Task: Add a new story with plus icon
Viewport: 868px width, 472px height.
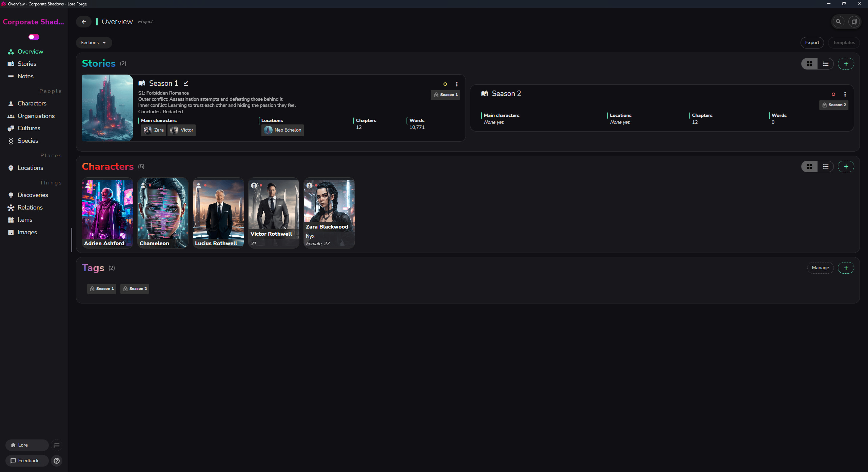Action: (846, 64)
